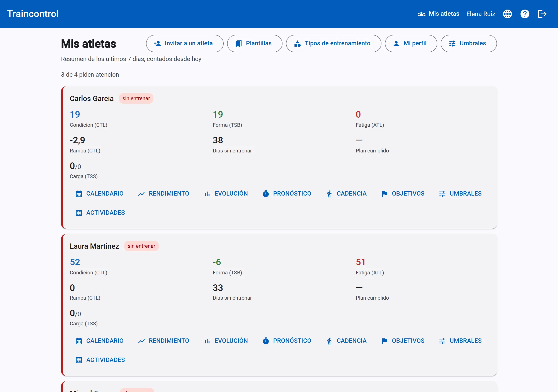Click the Elena Ruiz user name
558x392 pixels.
pos(480,14)
